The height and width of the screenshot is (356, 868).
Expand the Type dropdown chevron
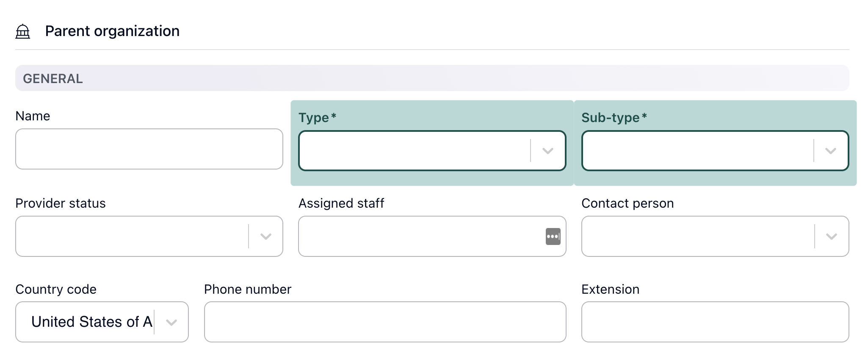548,151
